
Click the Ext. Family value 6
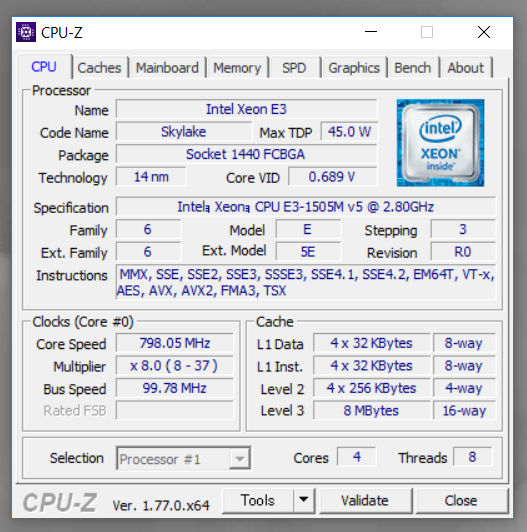(x=148, y=252)
